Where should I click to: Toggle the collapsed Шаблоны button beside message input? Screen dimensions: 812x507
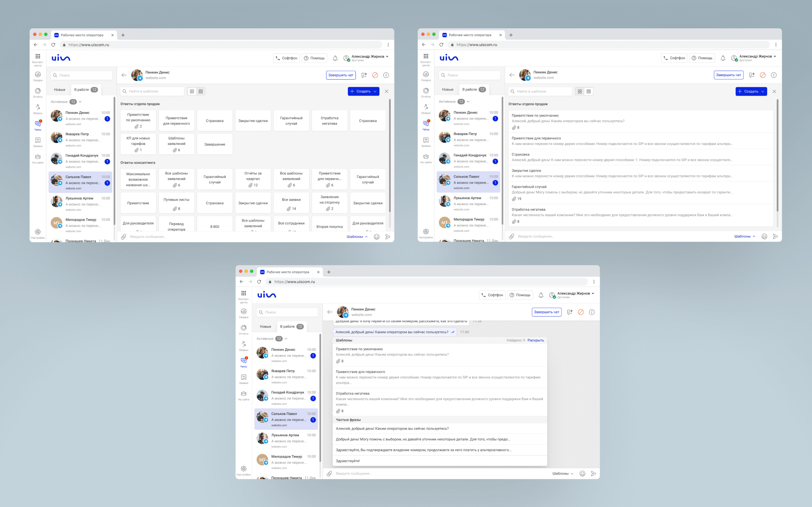pos(562,474)
